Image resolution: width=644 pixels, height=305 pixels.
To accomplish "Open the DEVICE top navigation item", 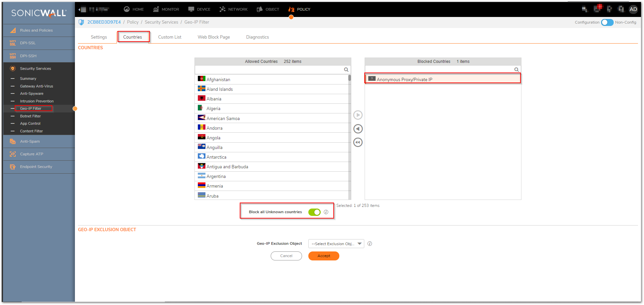I will (199, 9).
